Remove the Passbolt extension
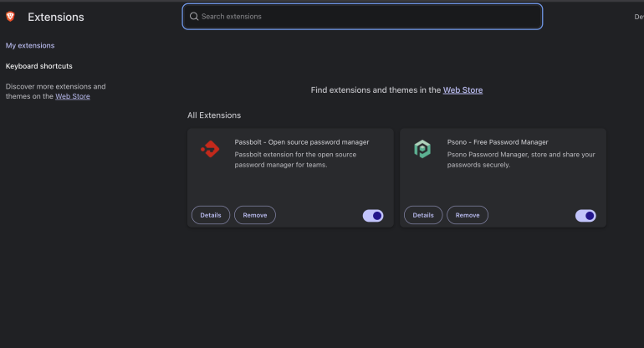The image size is (644, 348). (x=255, y=215)
